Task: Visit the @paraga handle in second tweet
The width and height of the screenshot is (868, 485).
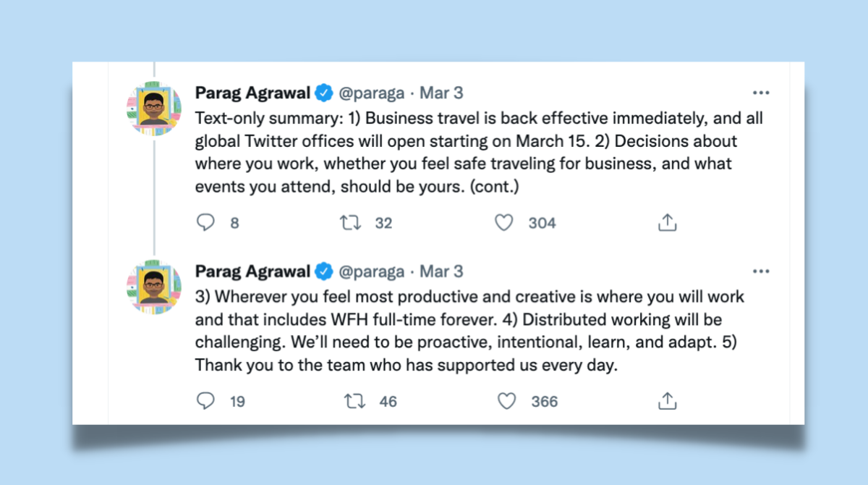Action: click(371, 271)
